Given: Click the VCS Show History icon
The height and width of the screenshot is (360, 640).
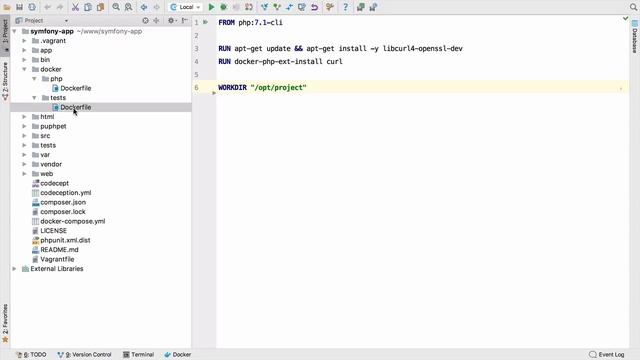Looking at the screenshot, I should click(x=302, y=7).
